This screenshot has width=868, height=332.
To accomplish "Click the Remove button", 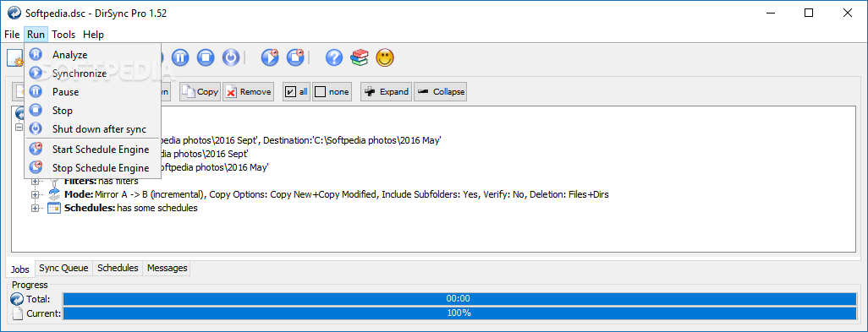I will point(248,92).
